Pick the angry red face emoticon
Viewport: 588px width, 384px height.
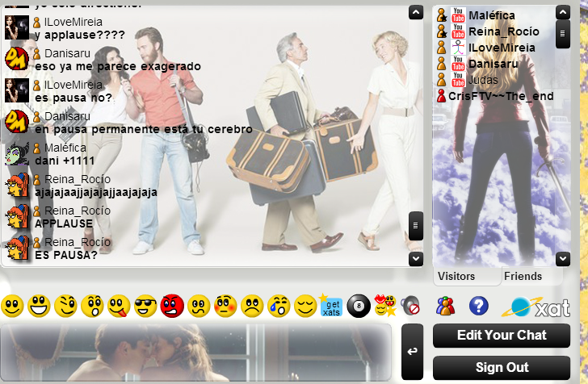[x=172, y=307]
